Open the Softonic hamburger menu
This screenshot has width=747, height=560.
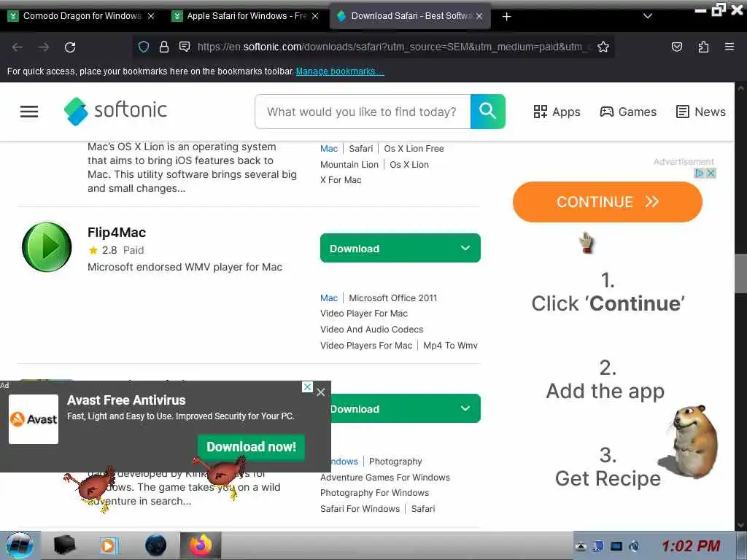tap(29, 112)
